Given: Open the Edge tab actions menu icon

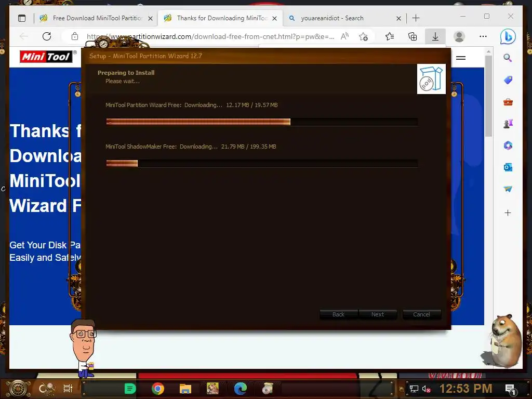Looking at the screenshot, I should point(22,18).
